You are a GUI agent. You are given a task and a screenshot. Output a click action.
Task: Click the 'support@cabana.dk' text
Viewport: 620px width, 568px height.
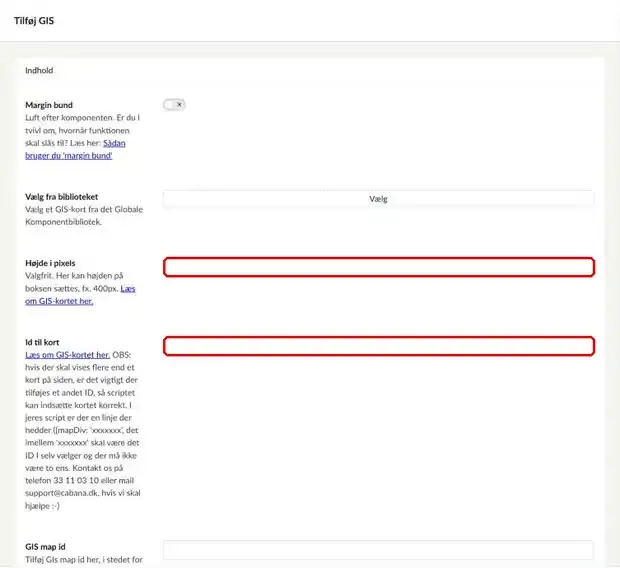pyautogui.click(x=62, y=493)
